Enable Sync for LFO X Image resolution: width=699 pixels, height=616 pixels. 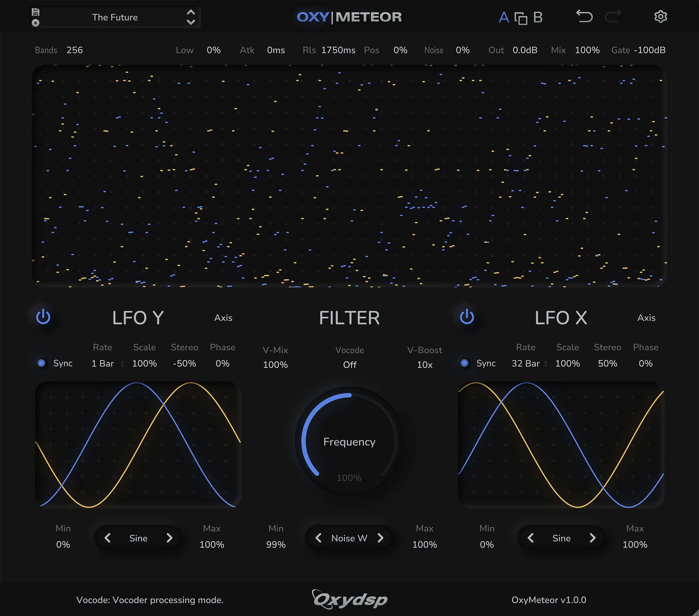click(464, 363)
